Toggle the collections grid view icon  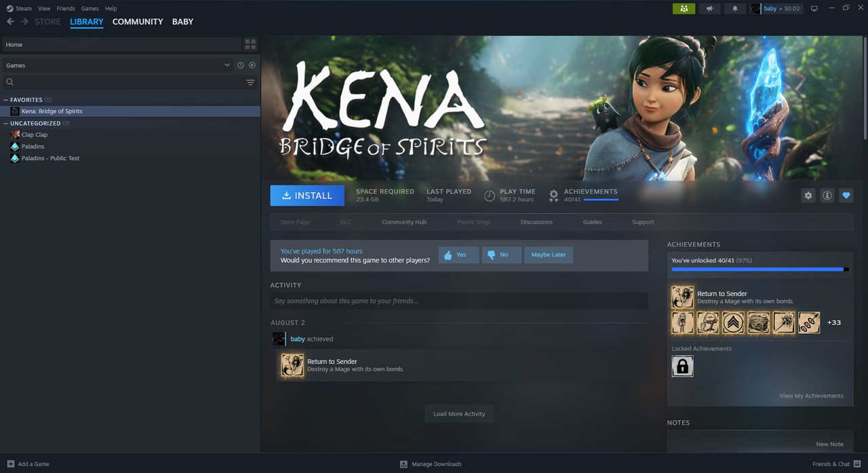[250, 45]
